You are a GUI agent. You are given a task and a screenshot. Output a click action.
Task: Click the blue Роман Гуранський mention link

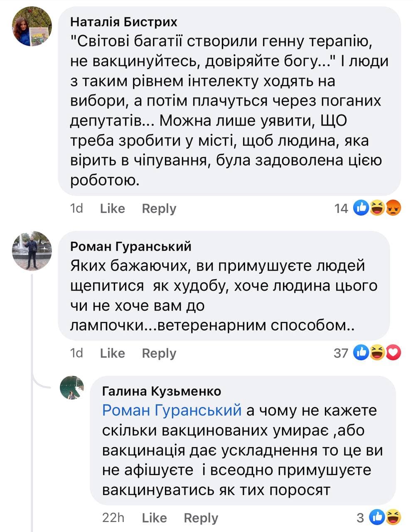click(x=172, y=410)
